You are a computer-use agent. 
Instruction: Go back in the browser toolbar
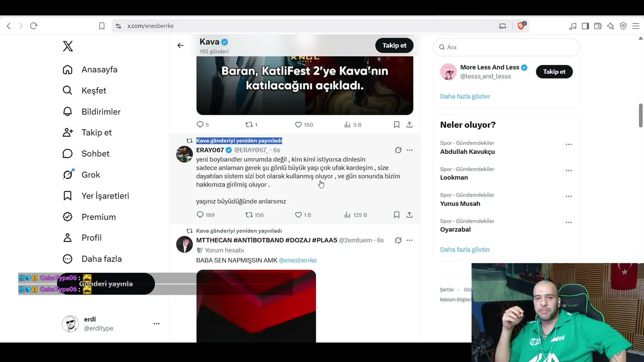(x=9, y=26)
